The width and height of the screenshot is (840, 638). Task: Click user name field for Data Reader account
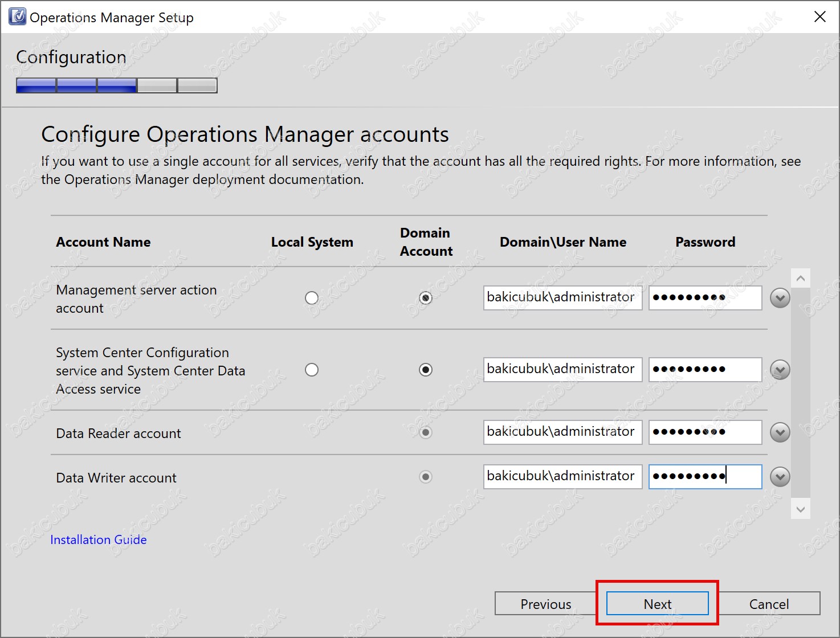point(563,432)
